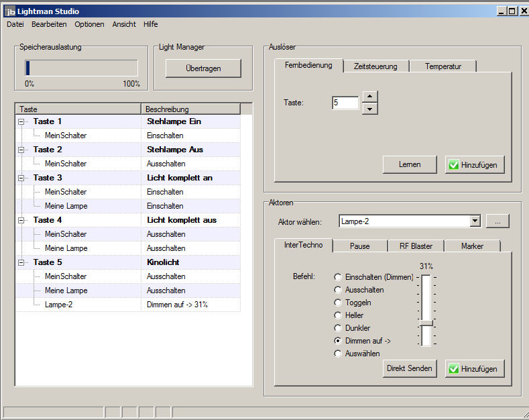This screenshot has height=420, width=529.
Task: Select the Einschalten (Dimmen) radio option
Action: [x=339, y=277]
